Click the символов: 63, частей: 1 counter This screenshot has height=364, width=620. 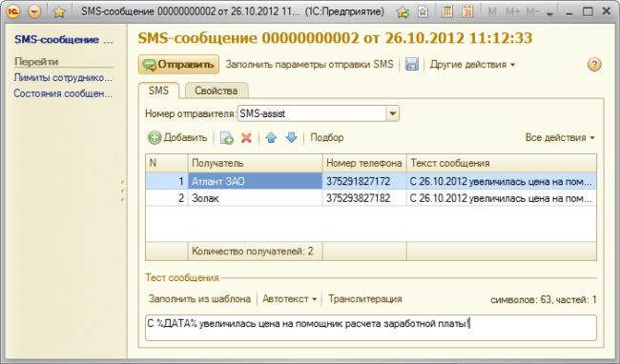click(544, 299)
